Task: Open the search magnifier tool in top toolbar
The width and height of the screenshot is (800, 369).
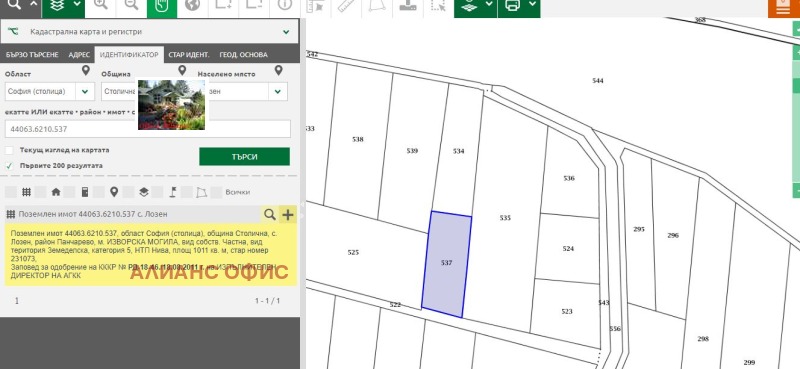Action: pyautogui.click(x=15, y=5)
